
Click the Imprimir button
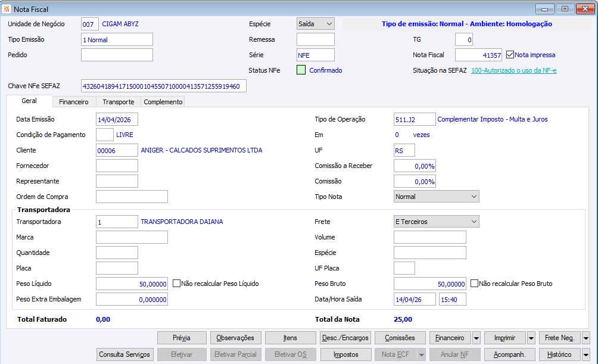click(x=505, y=338)
